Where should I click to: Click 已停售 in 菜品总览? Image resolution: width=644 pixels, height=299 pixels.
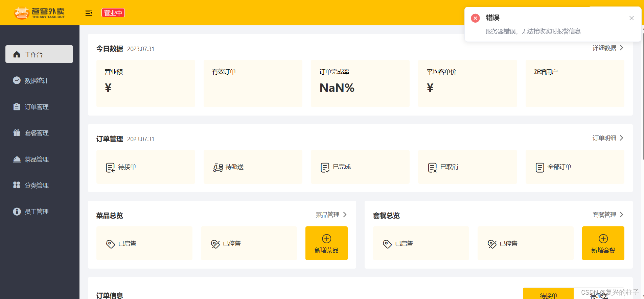click(249, 243)
